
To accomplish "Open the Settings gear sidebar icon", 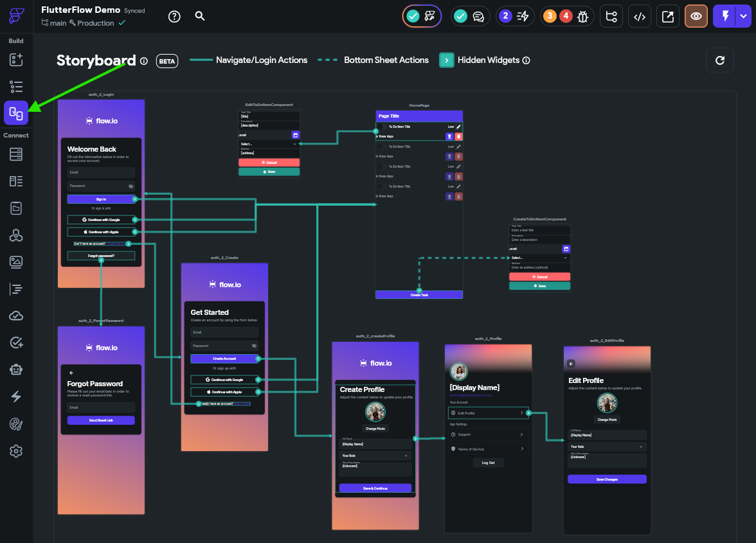I will pyautogui.click(x=16, y=451).
